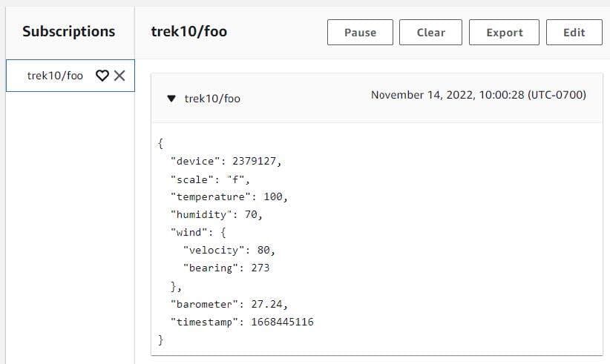This screenshot has width=610, height=364.
Task: Export the received messages
Action: tap(504, 33)
